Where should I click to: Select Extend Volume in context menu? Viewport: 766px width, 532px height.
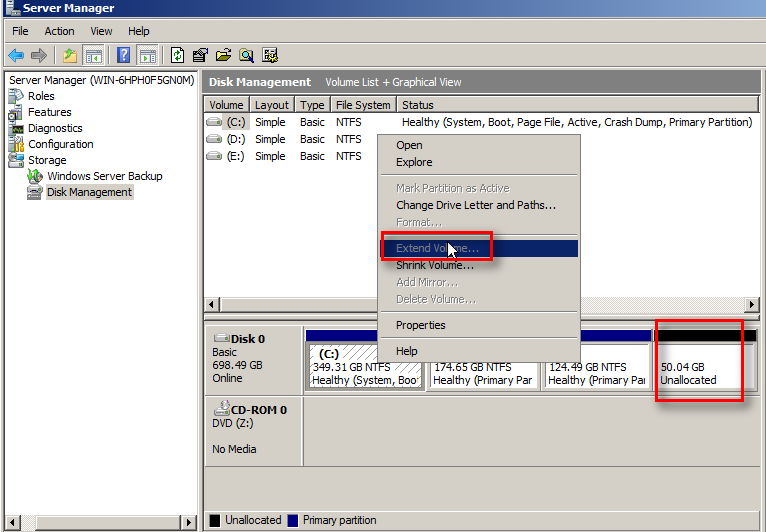[x=479, y=248]
